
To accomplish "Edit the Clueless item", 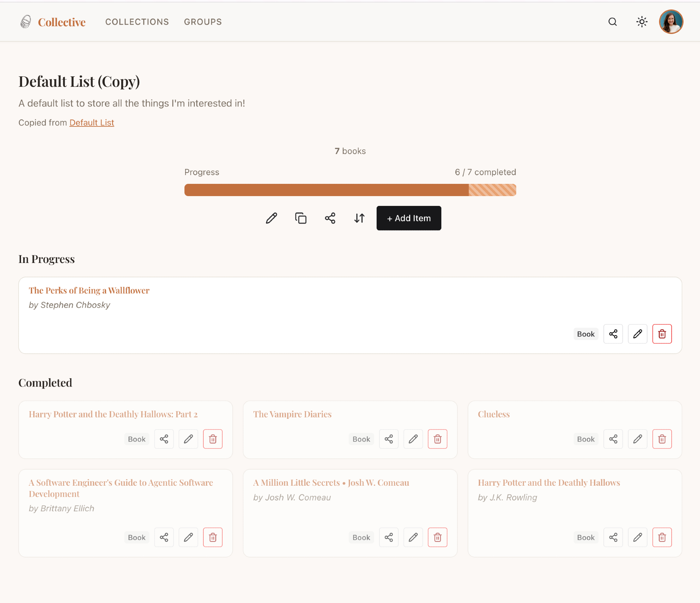I will (x=637, y=439).
